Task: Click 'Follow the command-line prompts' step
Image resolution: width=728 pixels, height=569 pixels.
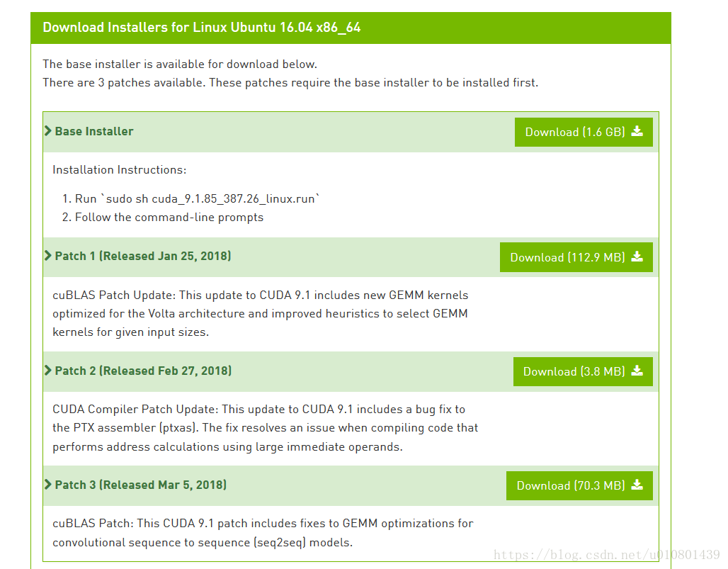Action: (x=169, y=218)
